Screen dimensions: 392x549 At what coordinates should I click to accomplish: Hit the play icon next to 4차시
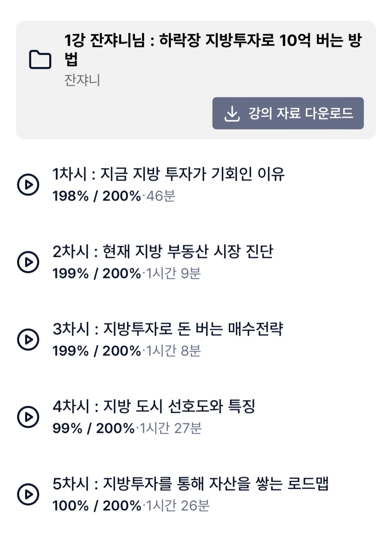[28, 417]
